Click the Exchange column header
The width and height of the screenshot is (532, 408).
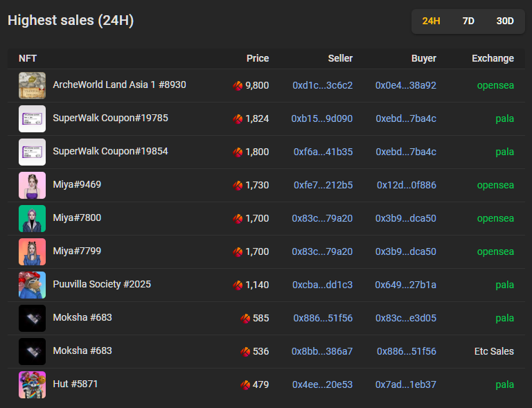click(x=493, y=58)
